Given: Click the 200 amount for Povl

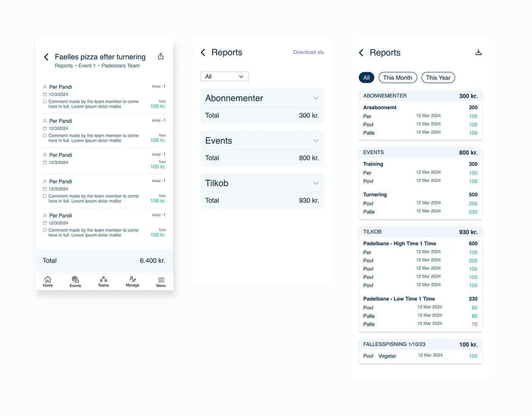Looking at the screenshot, I should pos(473,261).
